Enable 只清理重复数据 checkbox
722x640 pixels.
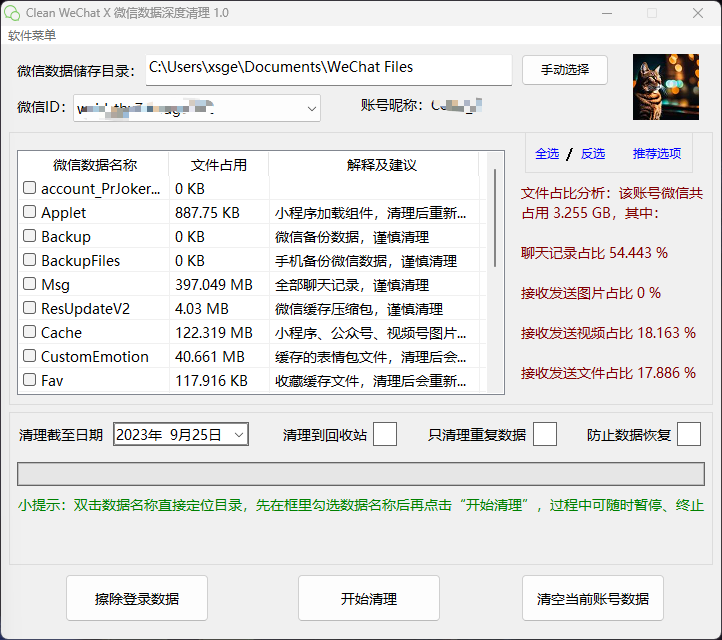tap(545, 434)
